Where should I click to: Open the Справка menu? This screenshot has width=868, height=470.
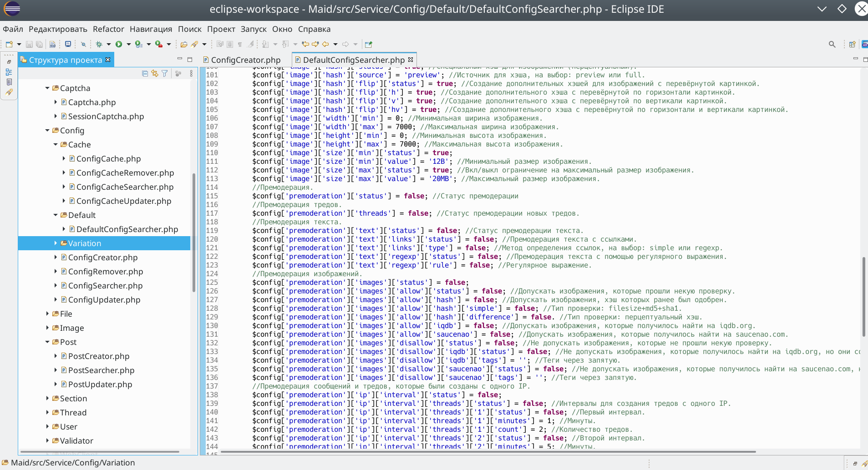click(314, 29)
